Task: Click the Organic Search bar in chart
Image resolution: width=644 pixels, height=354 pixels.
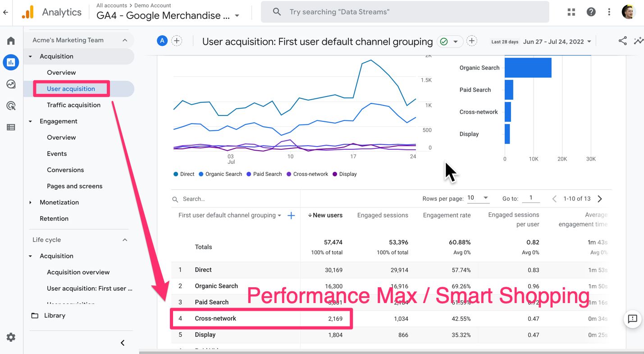Action: click(x=528, y=68)
